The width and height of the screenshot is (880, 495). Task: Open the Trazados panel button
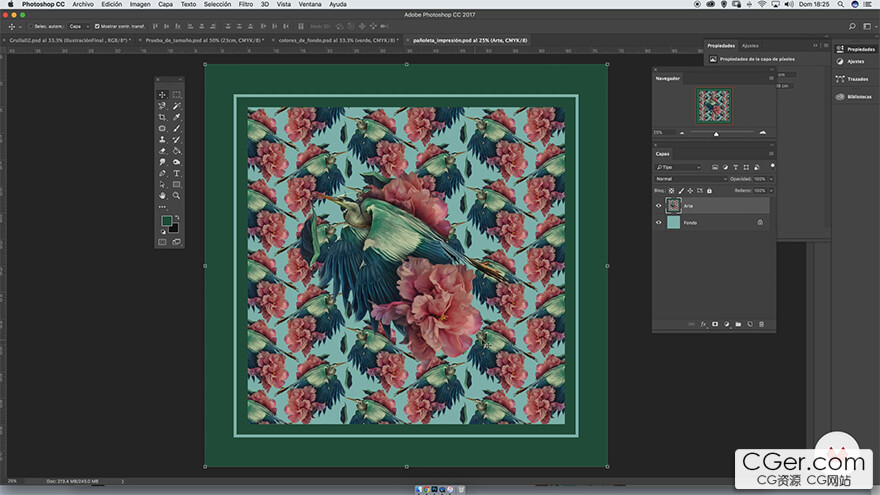click(x=852, y=79)
